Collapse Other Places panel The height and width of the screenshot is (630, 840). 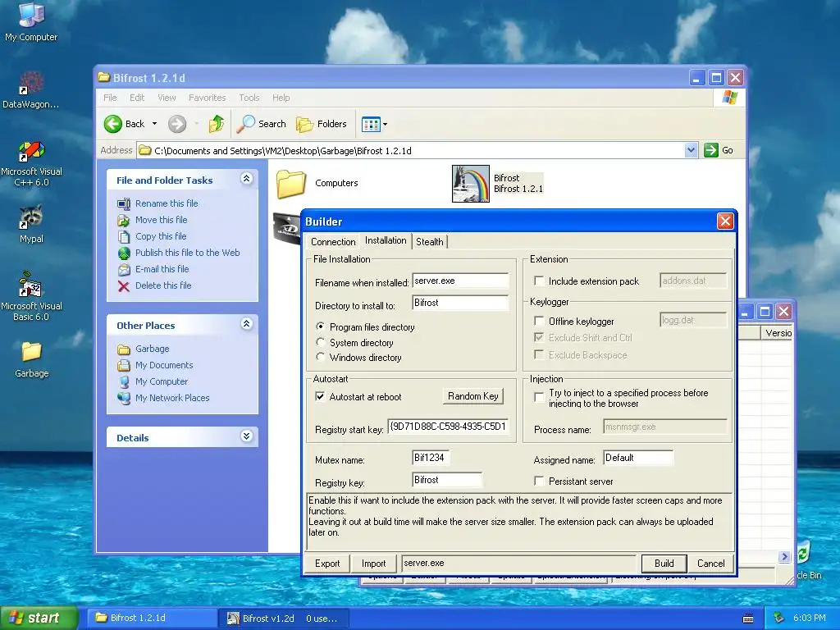point(246,324)
